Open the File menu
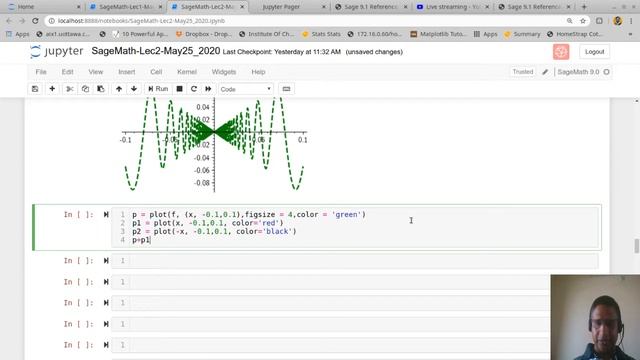Screen dimensions: 640x360 click(x=41, y=72)
